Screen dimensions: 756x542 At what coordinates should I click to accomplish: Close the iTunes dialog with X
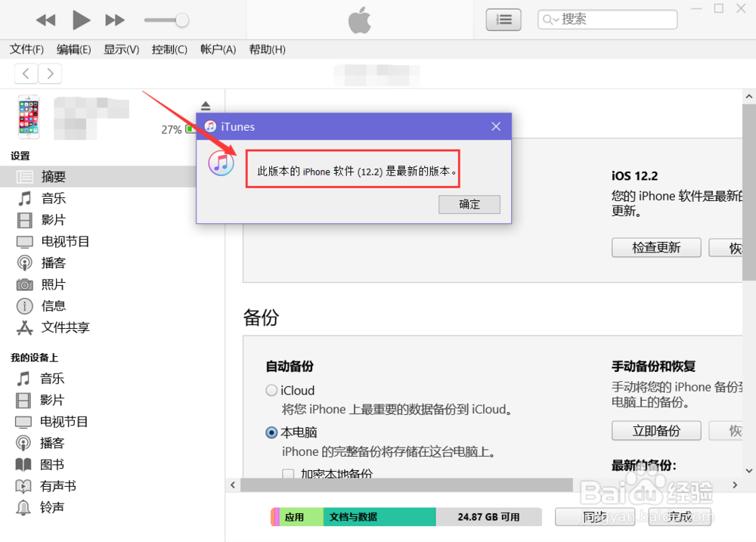pyautogui.click(x=496, y=126)
